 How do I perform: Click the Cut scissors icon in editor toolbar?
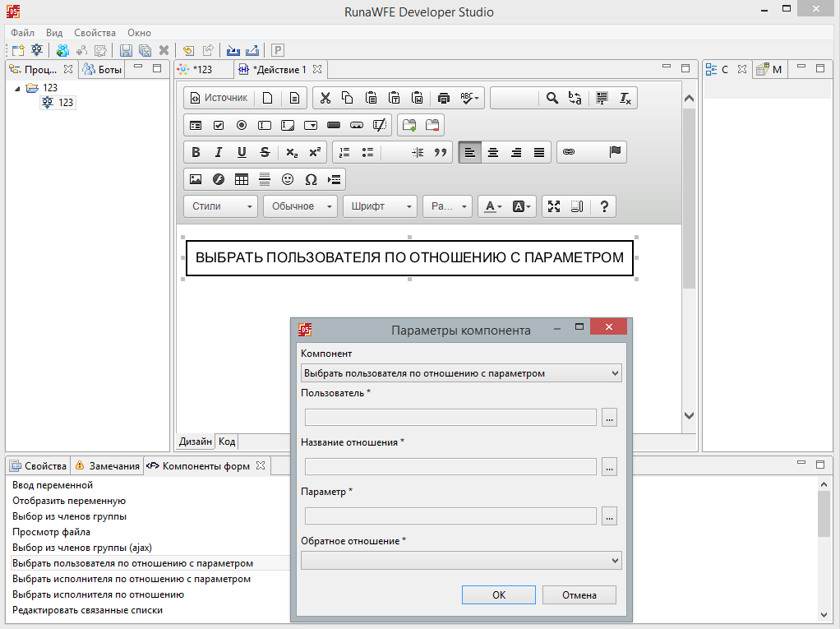(325, 99)
